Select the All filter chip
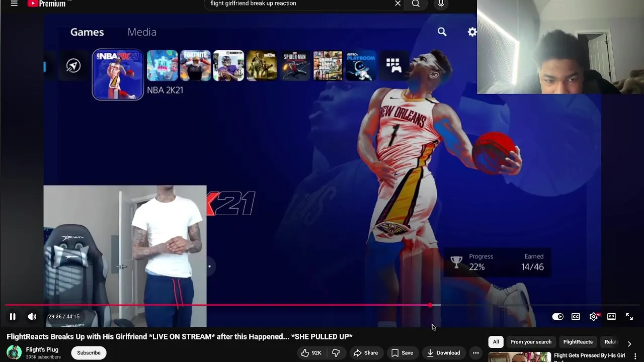The width and height of the screenshot is (644, 362). coord(496,342)
